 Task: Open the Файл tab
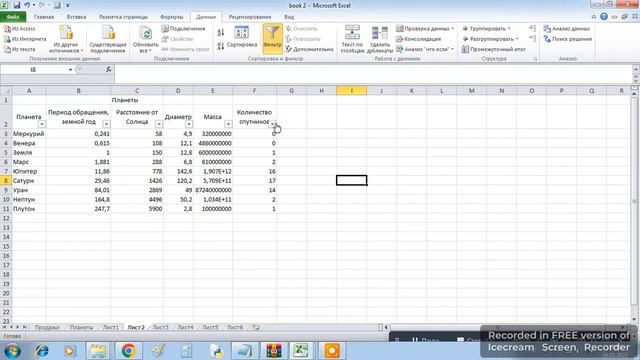(13, 17)
